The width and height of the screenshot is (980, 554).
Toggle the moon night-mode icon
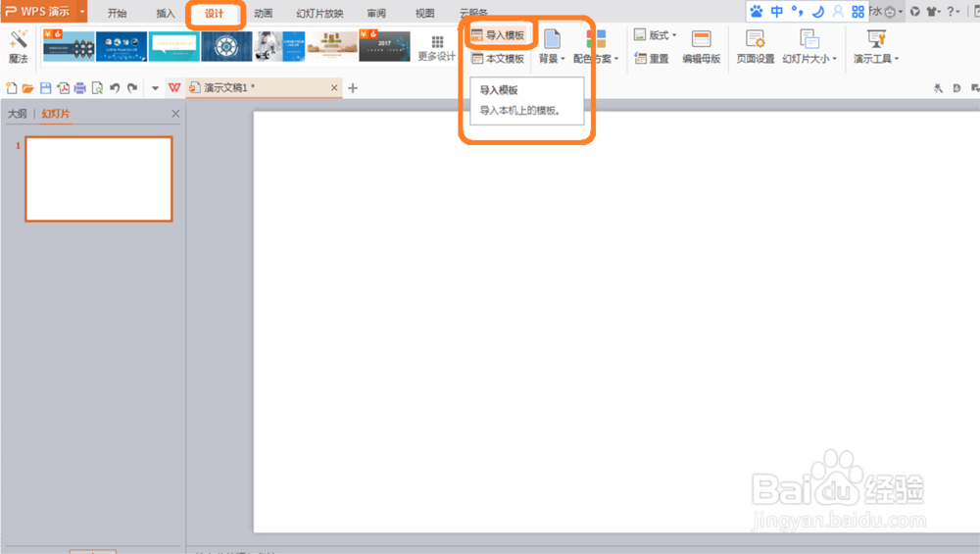[x=817, y=11]
